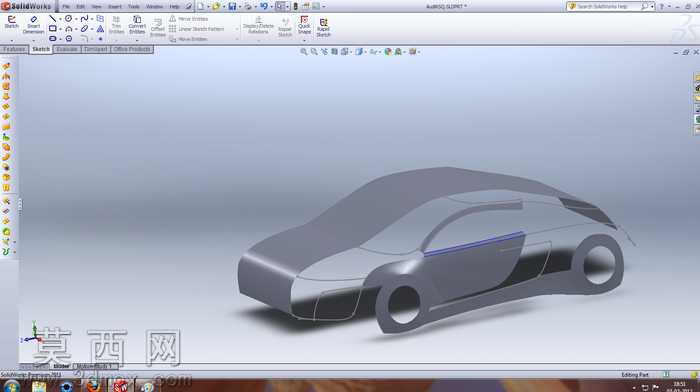Open the Insert menu
Viewport: 700px width, 392px height.
coord(115,7)
